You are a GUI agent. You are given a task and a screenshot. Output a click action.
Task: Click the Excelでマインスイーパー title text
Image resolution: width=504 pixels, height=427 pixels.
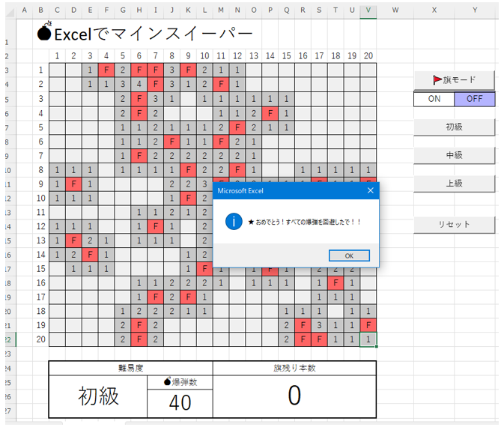pos(154,34)
